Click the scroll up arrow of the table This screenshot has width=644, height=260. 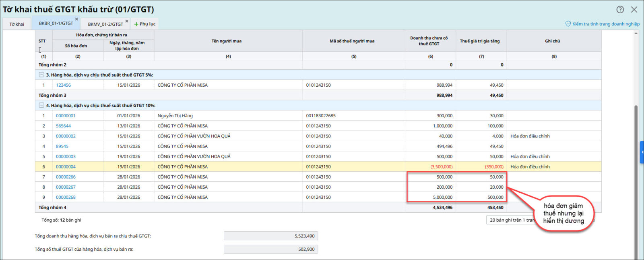click(636, 33)
